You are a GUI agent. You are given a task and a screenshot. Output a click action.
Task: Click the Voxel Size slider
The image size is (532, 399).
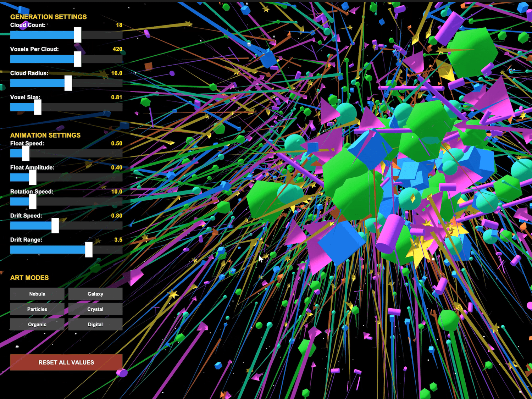tap(66, 107)
